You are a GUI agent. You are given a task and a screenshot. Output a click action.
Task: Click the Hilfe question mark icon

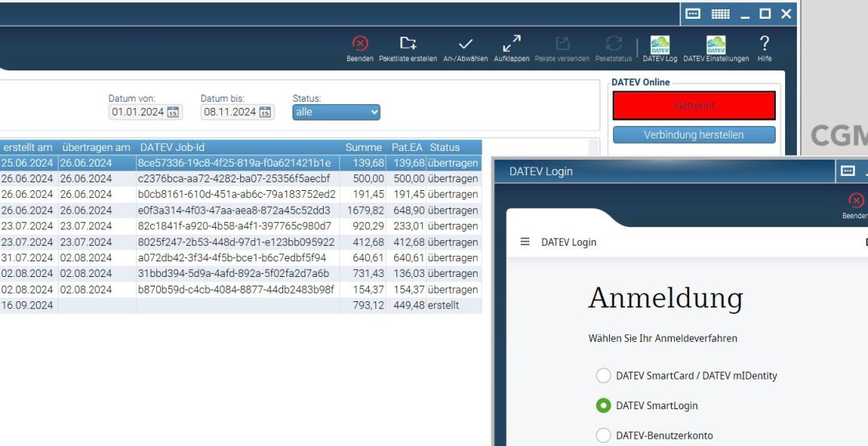click(x=764, y=44)
